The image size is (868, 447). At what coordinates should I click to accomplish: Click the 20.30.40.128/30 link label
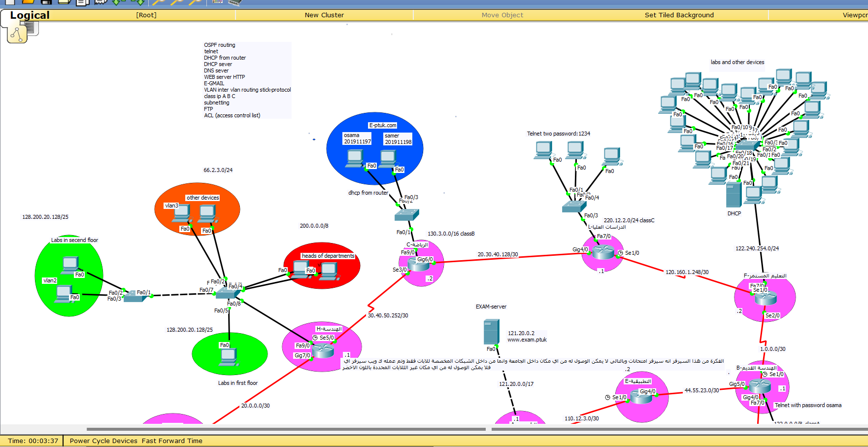click(x=498, y=254)
